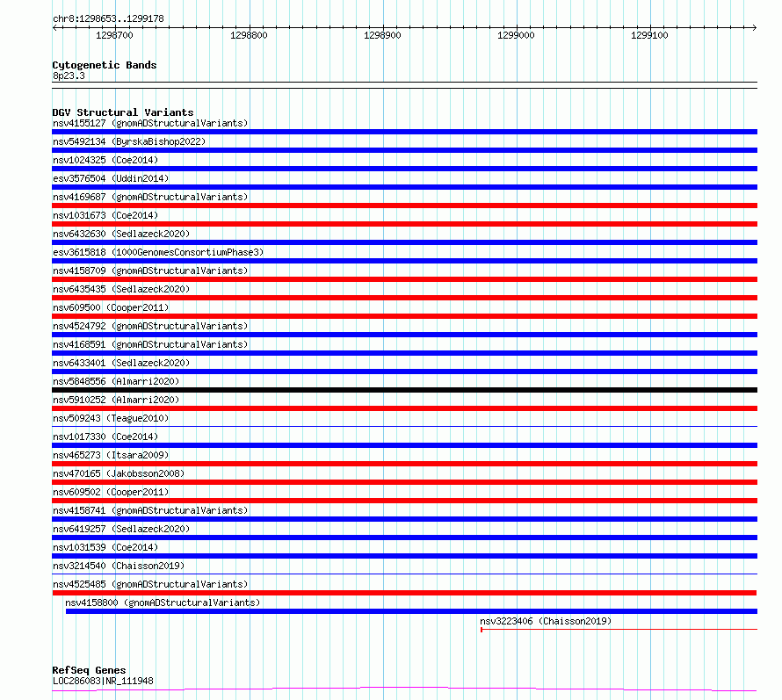Open variant nsv4168591 label
The height and width of the screenshot is (700, 782).
(150, 344)
